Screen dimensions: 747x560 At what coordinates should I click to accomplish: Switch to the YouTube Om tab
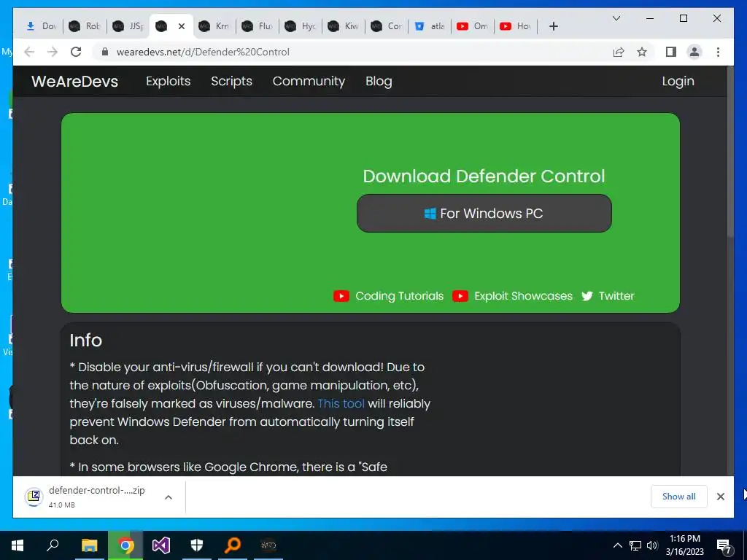473,26
